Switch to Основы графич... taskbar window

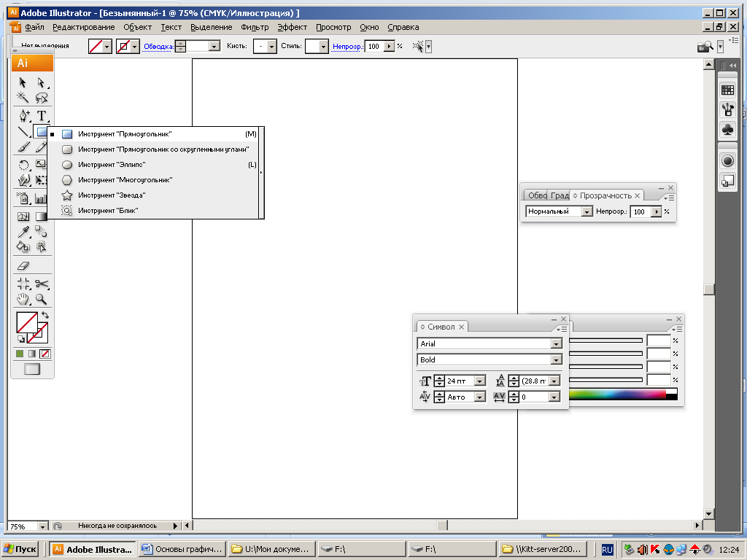(182, 549)
